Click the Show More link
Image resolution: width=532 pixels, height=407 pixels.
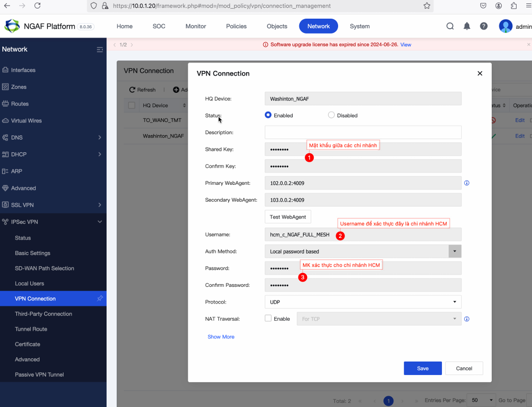(x=221, y=337)
